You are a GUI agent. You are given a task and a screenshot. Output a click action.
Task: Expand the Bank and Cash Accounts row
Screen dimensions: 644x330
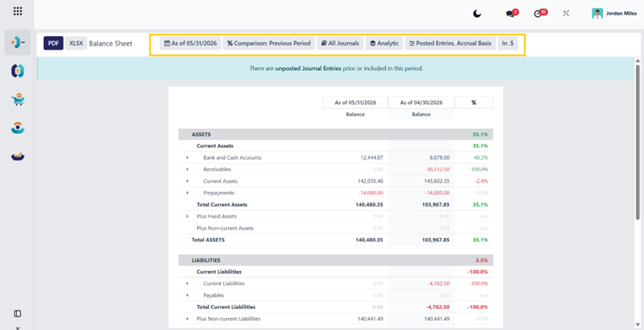pos(188,157)
